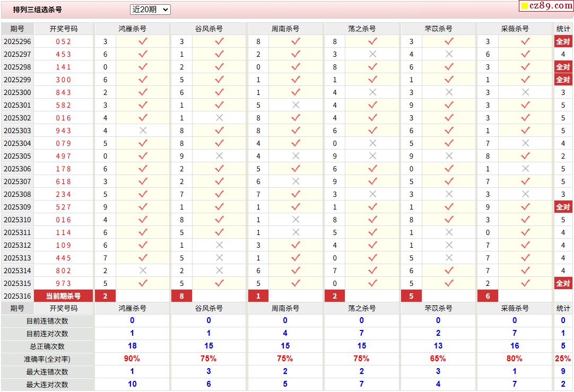Click the red current-period number 6 under 采薇杀号
This screenshot has width=574, height=392.
[x=488, y=296]
